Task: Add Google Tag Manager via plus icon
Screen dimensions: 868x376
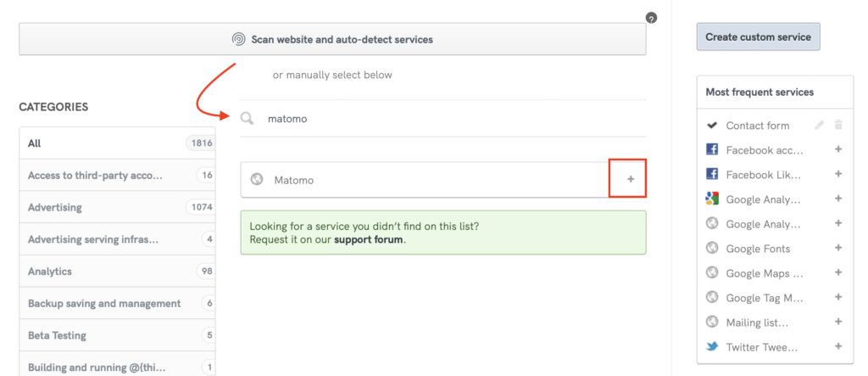Action: click(x=838, y=297)
